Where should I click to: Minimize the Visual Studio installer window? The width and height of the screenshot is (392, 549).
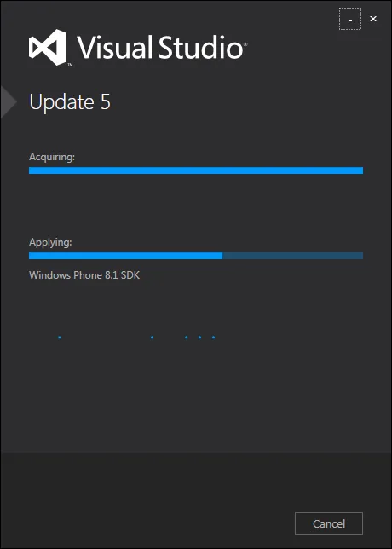pos(350,19)
